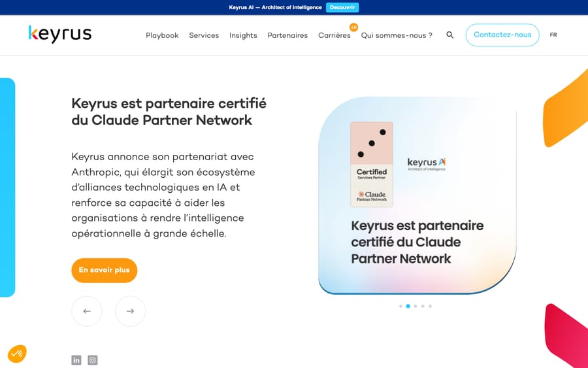Open the LinkedIn social icon

pyautogui.click(x=76, y=360)
